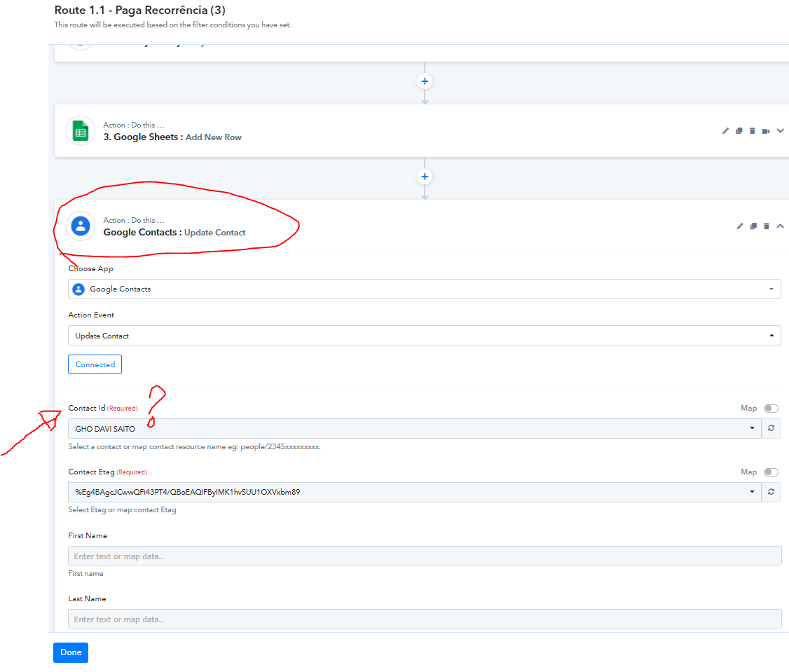Open the Contact Etag dropdown
The height and width of the screenshot is (672, 789).
415,492
